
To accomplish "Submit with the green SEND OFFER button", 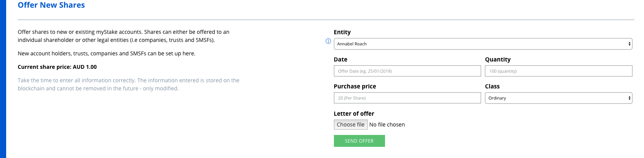I will 359,141.
